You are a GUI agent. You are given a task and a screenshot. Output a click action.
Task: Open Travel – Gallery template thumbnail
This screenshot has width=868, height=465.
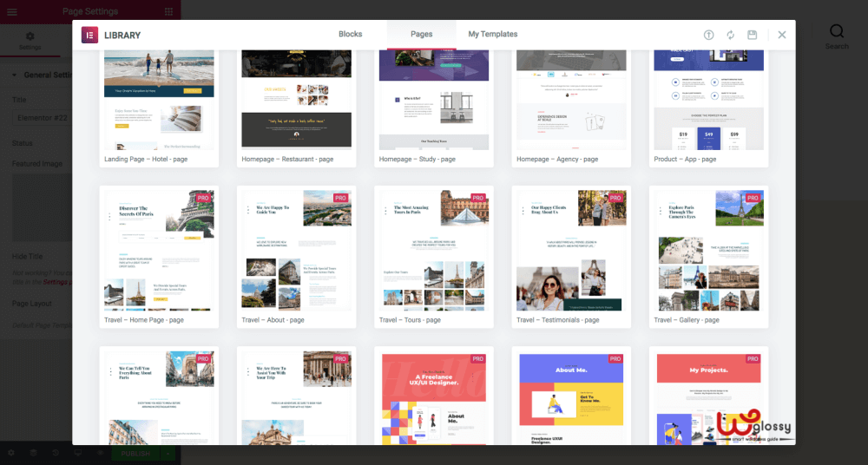pos(708,250)
